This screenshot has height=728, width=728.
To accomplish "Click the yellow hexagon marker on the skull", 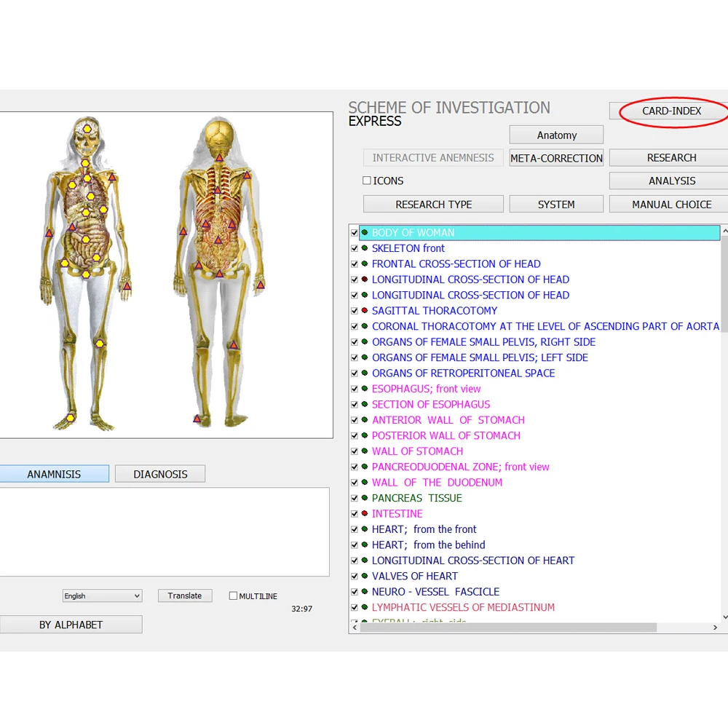I will click(x=87, y=130).
